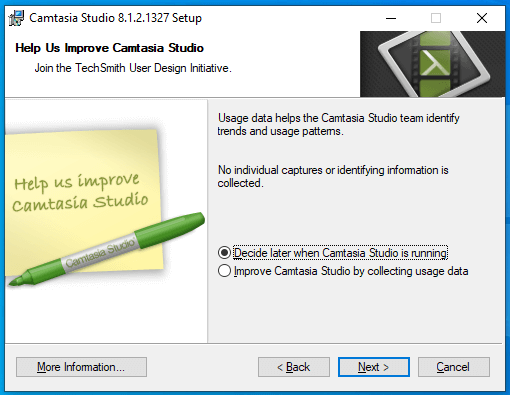Click the Camtasia filmstrip logo in the header

pos(434,64)
